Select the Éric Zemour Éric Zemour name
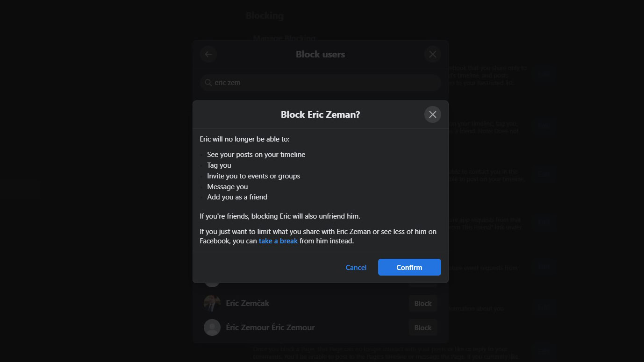This screenshot has height=362, width=644. (270, 327)
